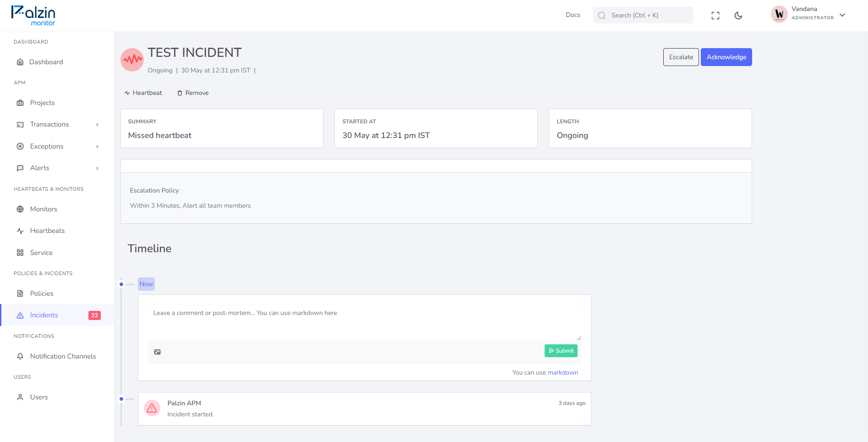Enter fullscreen using the expand icon
This screenshot has height=442, width=868.
(715, 16)
